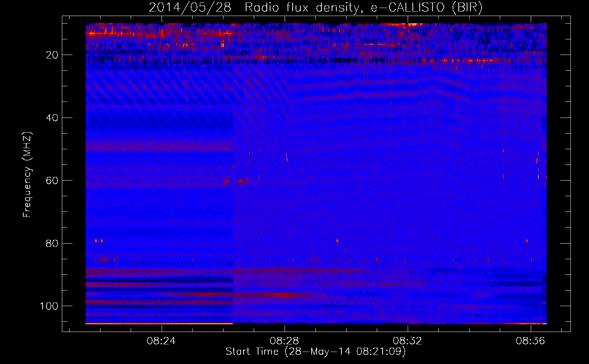This screenshot has height=364, width=589.
Task: Click the frequency tick label "40"
Action: pos(52,118)
